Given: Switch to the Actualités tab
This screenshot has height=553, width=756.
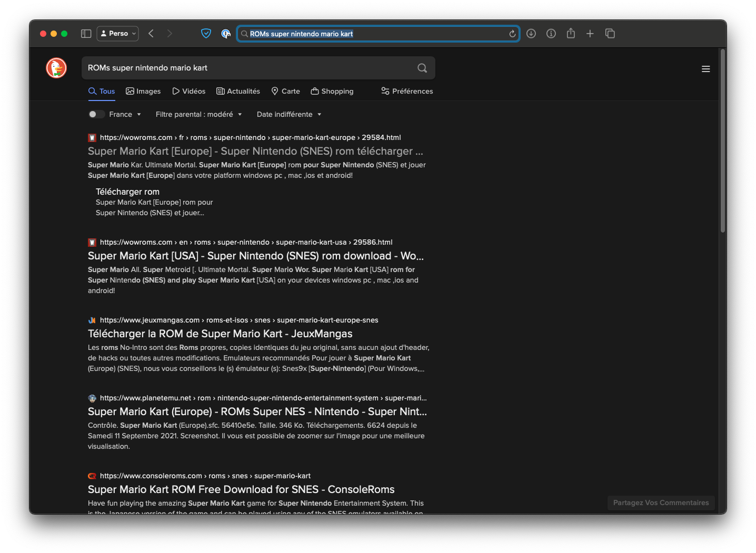Looking at the screenshot, I should (x=238, y=91).
